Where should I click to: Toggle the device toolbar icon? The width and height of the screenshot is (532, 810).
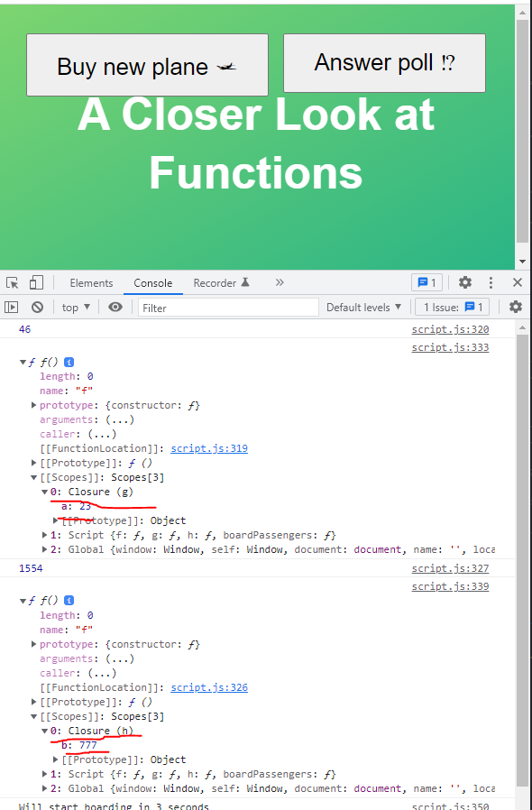pos(36,282)
